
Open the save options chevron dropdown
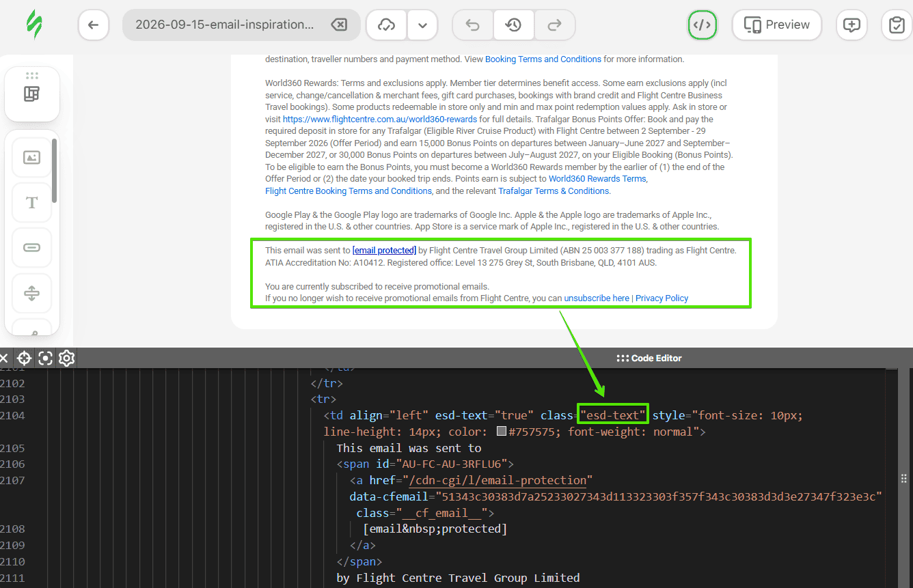point(423,25)
